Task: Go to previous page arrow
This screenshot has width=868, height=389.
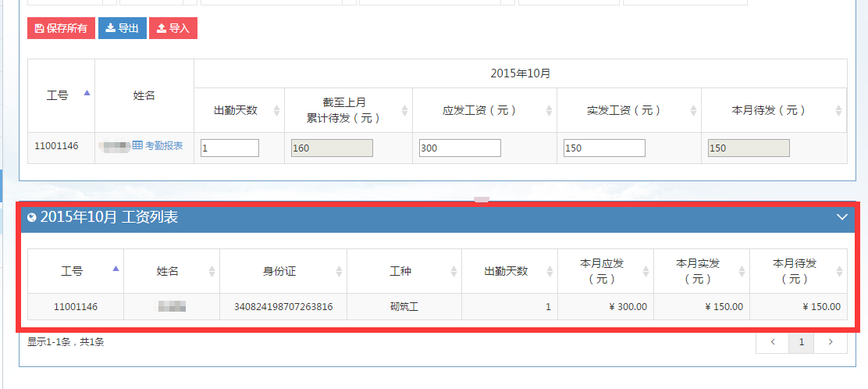Action: 772,342
